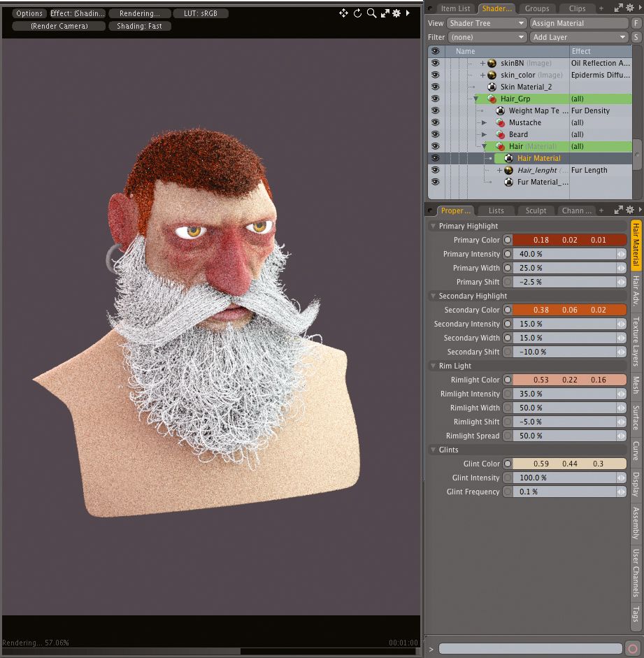Click the magnifier zoom icon in viewport header
644x658 pixels.
[372, 13]
